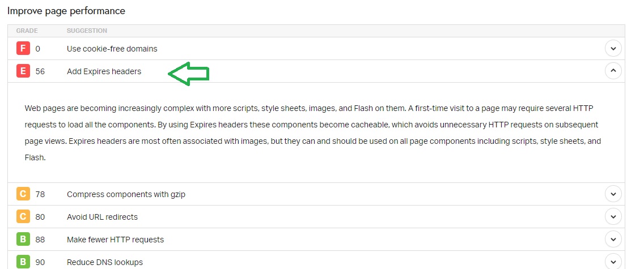Image resolution: width=644 pixels, height=269 pixels.
Task: Click the GRADE column header
Action: [x=27, y=31]
